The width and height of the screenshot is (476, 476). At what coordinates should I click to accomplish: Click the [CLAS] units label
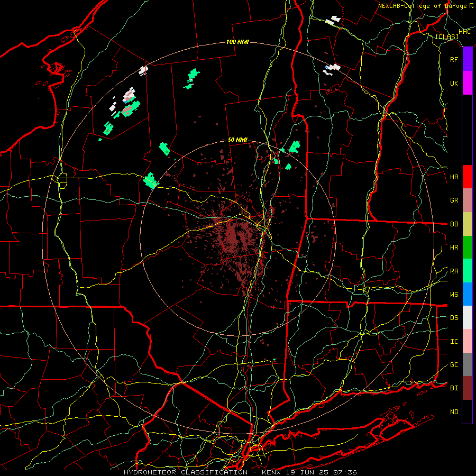pyautogui.click(x=447, y=37)
